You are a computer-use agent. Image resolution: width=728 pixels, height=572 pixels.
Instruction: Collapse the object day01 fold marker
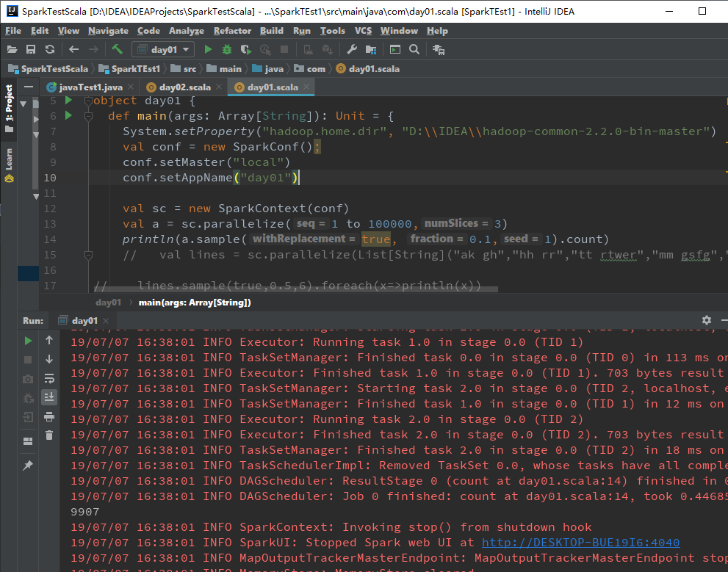click(88, 101)
